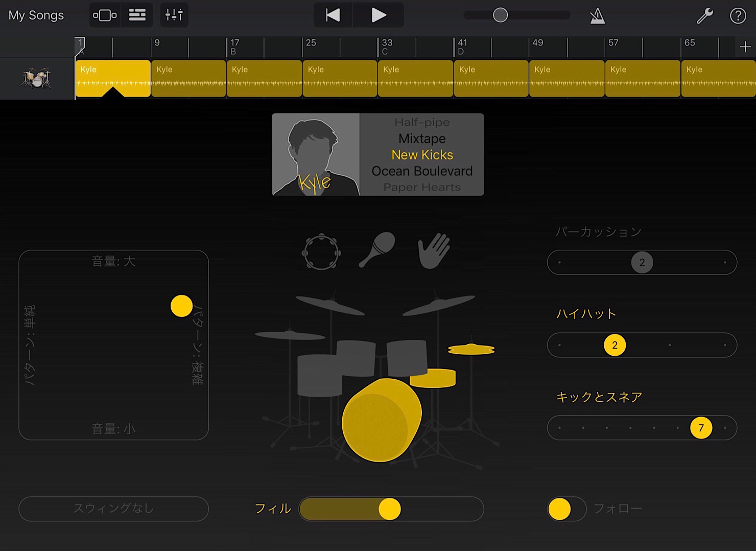
Task: Select Kyle region at bar 41
Action: click(491, 78)
